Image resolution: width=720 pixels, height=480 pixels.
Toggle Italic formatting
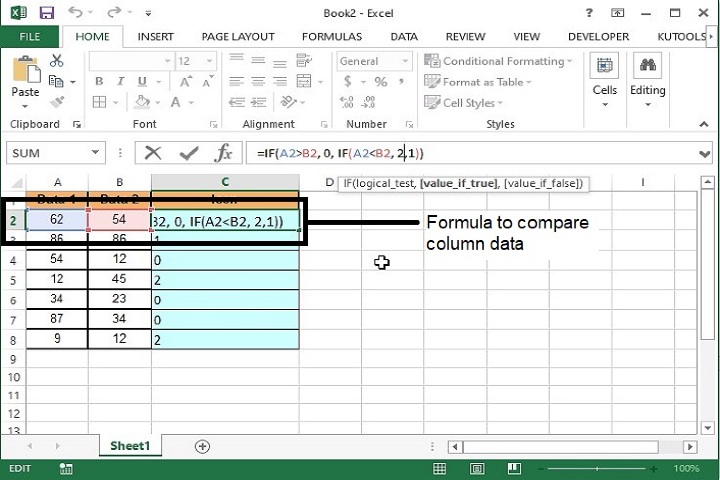point(120,82)
